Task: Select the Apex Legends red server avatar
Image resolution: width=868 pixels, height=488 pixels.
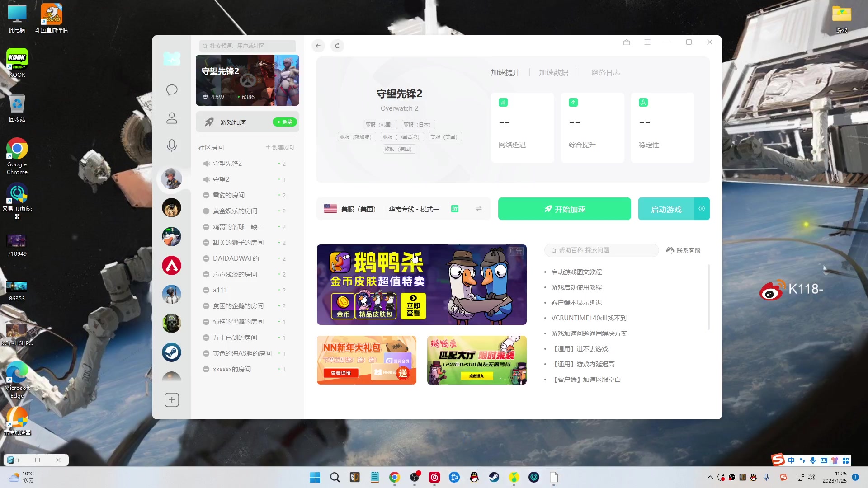Action: tap(172, 266)
